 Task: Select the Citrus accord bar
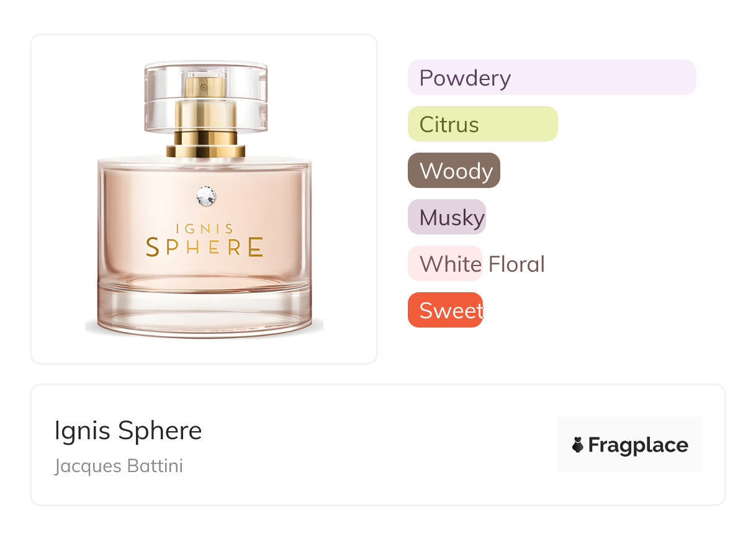[483, 124]
